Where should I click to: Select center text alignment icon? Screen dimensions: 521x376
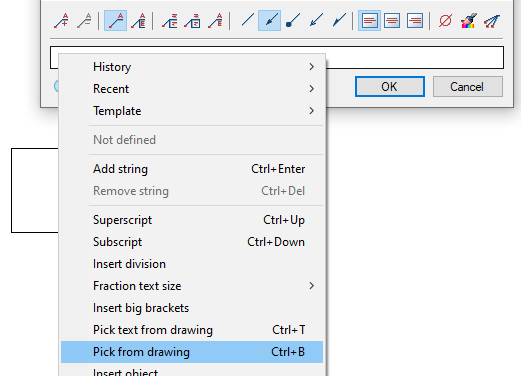click(x=392, y=21)
